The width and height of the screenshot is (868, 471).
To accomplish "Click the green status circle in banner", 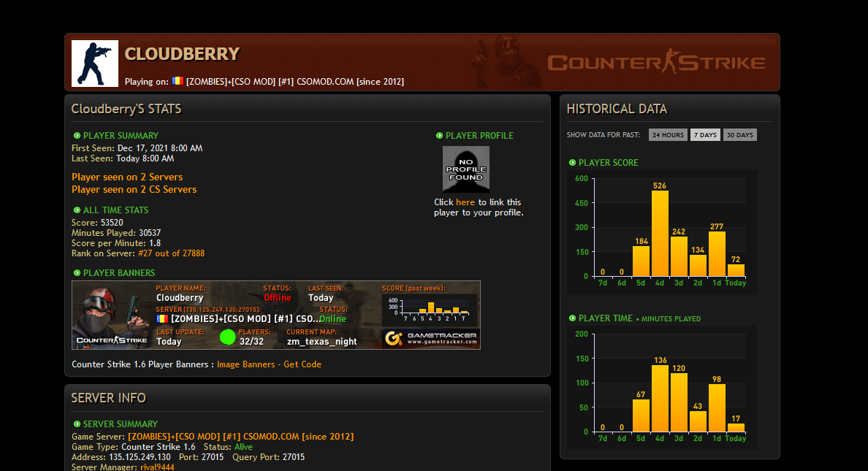I will click(228, 337).
